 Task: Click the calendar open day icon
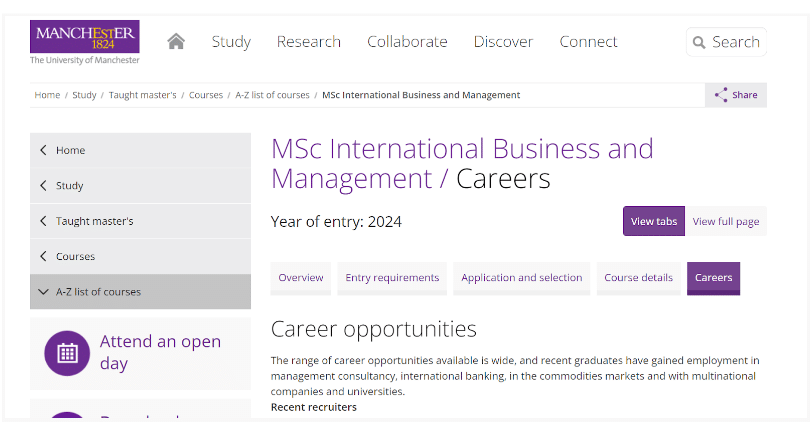(x=67, y=353)
